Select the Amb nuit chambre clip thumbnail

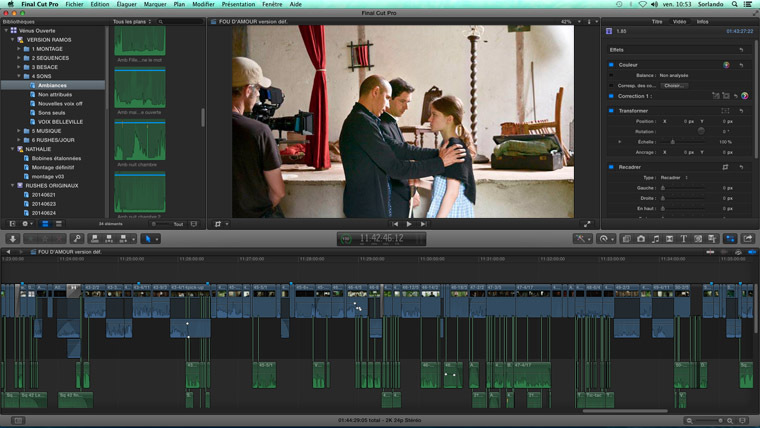(140, 141)
